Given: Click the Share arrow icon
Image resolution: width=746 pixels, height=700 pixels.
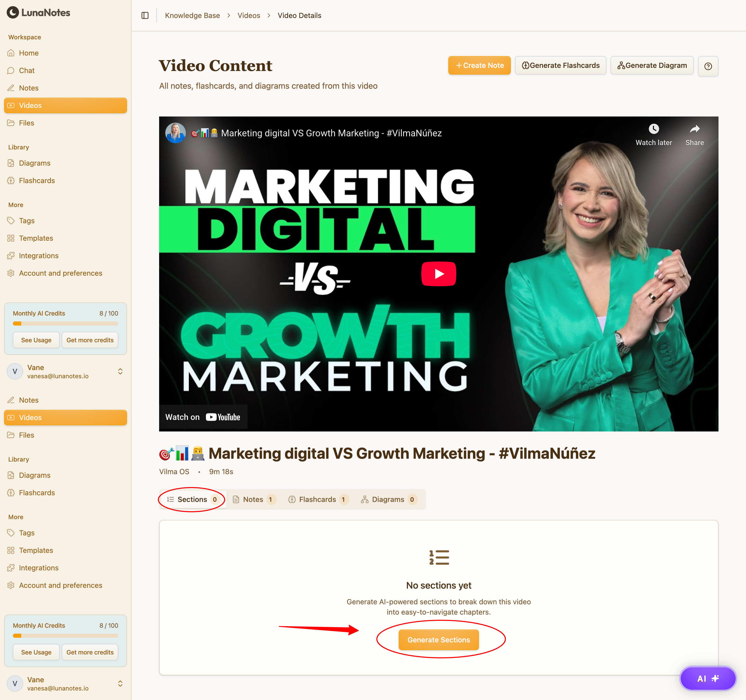Looking at the screenshot, I should coord(694,129).
